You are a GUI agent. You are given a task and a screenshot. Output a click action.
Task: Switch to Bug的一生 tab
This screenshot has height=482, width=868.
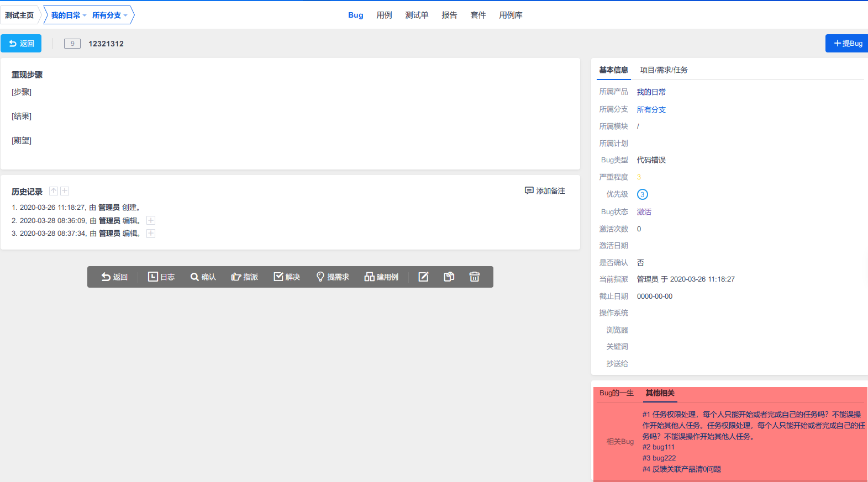(x=616, y=393)
